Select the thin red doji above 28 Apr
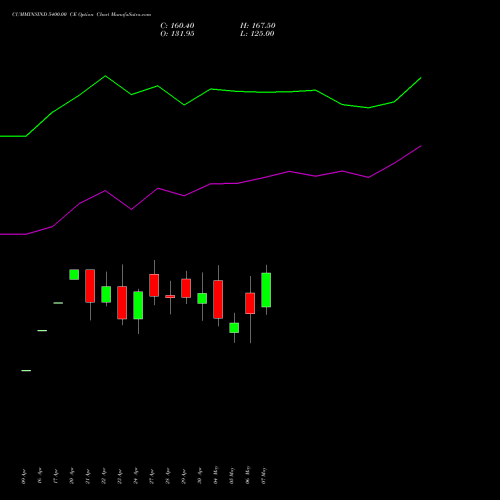Image resolution: width=500 pixels, height=500 pixels. (x=170, y=296)
